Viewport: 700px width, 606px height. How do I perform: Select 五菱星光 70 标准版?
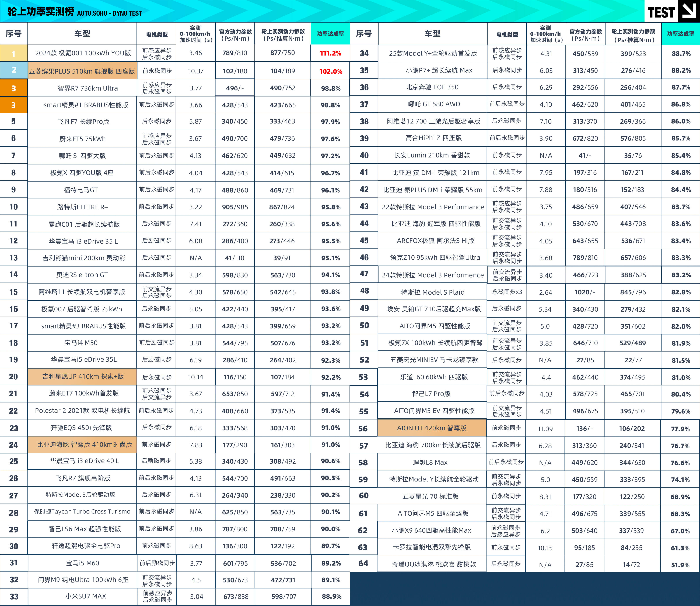(430, 496)
